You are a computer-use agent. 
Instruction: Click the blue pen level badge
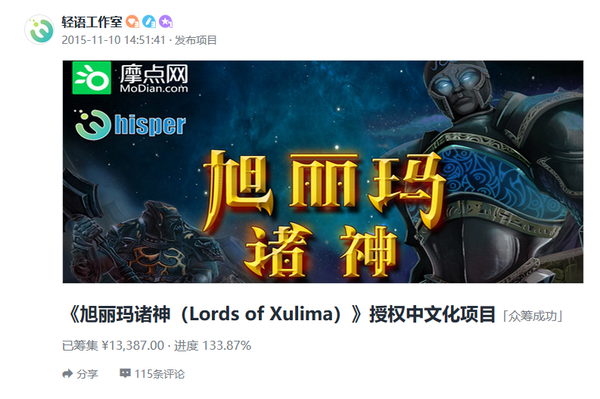click(149, 22)
